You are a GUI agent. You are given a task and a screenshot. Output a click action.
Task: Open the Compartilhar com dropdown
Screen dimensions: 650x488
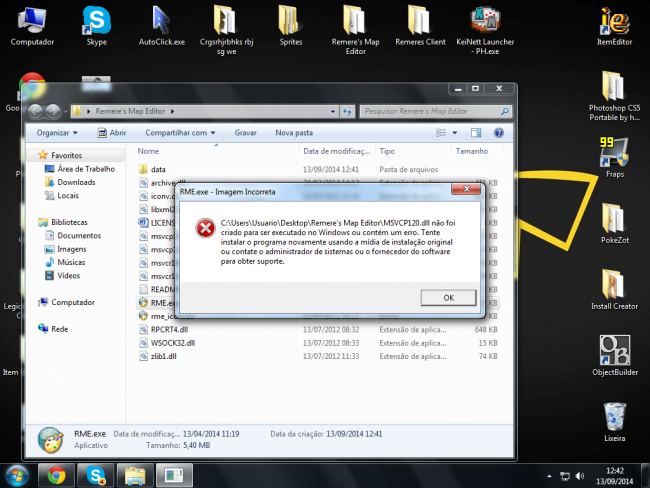click(x=180, y=133)
